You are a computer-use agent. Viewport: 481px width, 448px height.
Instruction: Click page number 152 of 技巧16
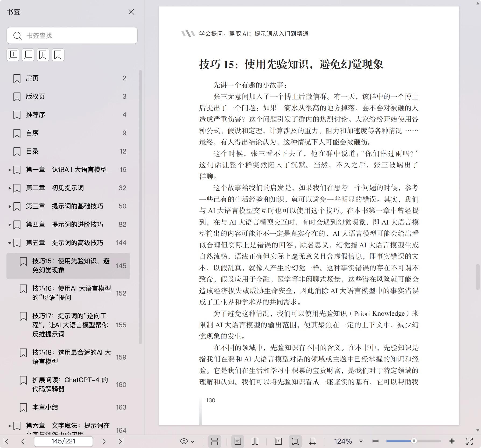121,293
